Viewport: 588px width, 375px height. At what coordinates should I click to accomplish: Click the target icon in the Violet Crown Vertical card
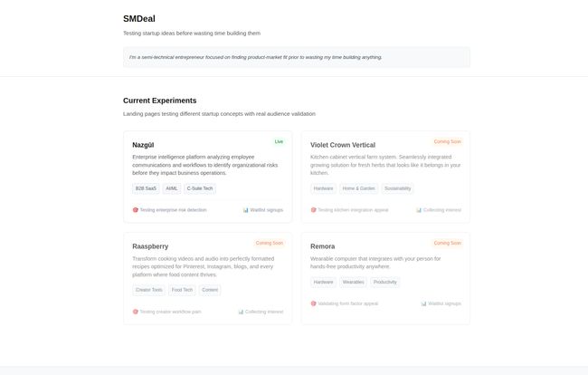pyautogui.click(x=314, y=210)
